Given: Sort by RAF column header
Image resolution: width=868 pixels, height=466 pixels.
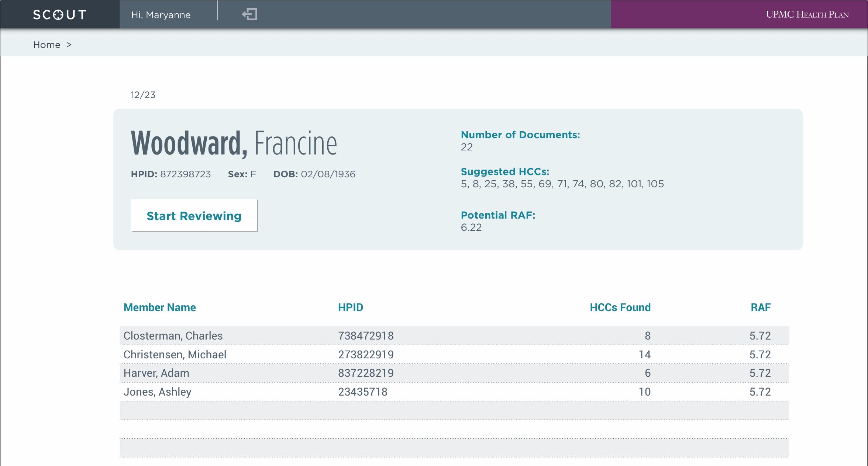Looking at the screenshot, I should pyautogui.click(x=761, y=307).
